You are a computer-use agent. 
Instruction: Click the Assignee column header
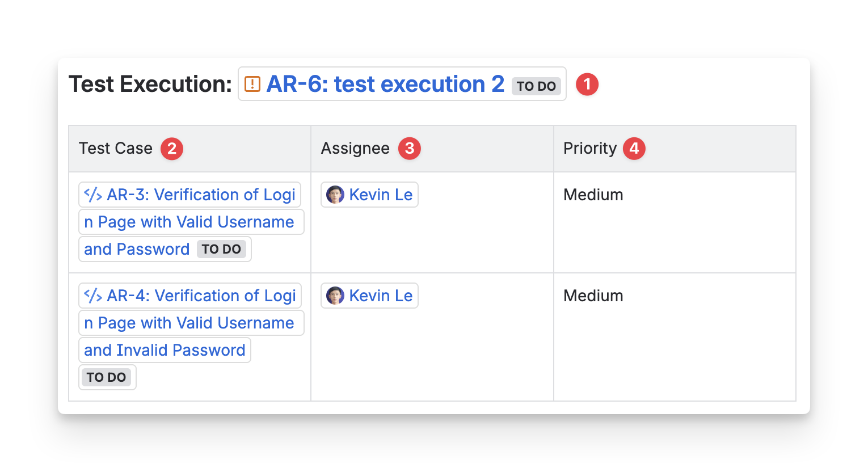pos(355,149)
